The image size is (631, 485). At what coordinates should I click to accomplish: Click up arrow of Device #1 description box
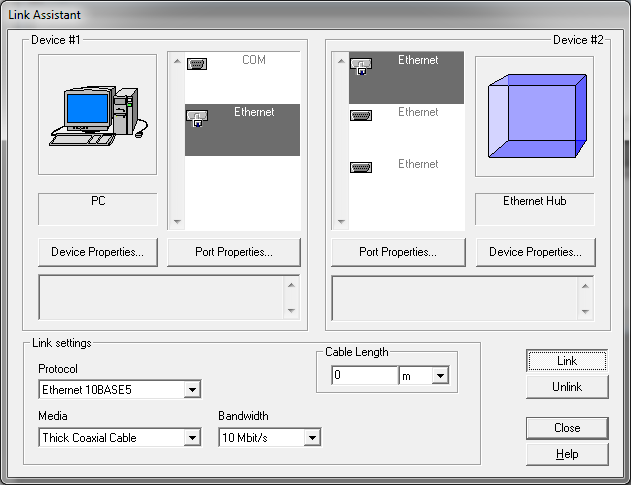pos(291,285)
